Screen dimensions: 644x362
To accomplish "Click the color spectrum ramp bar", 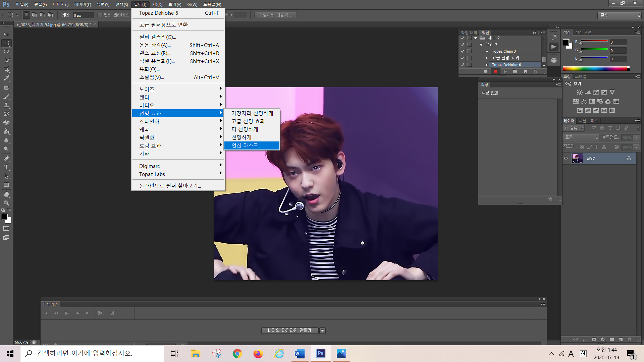I will (x=595, y=69).
